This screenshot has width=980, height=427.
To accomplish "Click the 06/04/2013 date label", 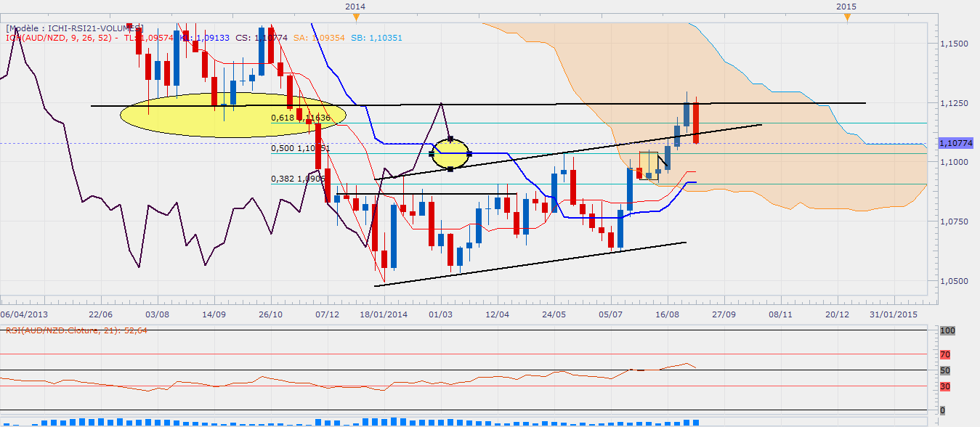I will coord(23,314).
